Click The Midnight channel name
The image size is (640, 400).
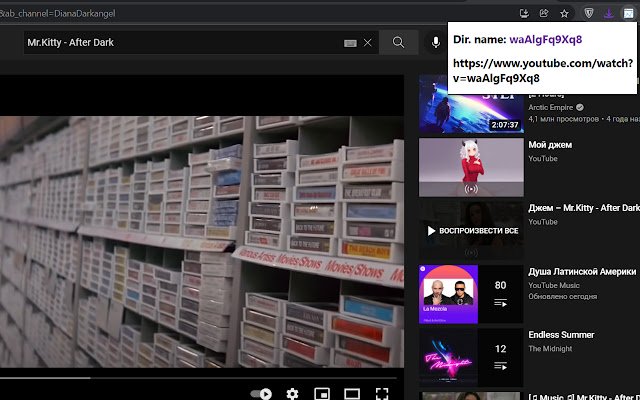550,349
